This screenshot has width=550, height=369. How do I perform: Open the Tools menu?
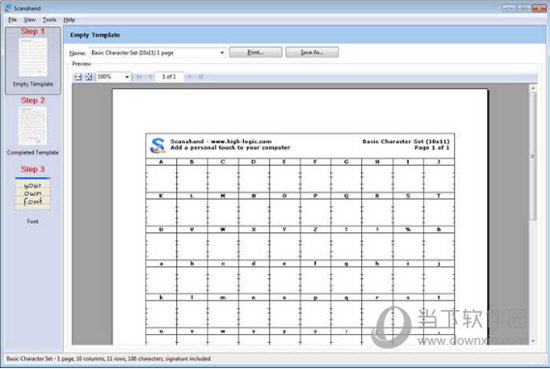(x=49, y=20)
